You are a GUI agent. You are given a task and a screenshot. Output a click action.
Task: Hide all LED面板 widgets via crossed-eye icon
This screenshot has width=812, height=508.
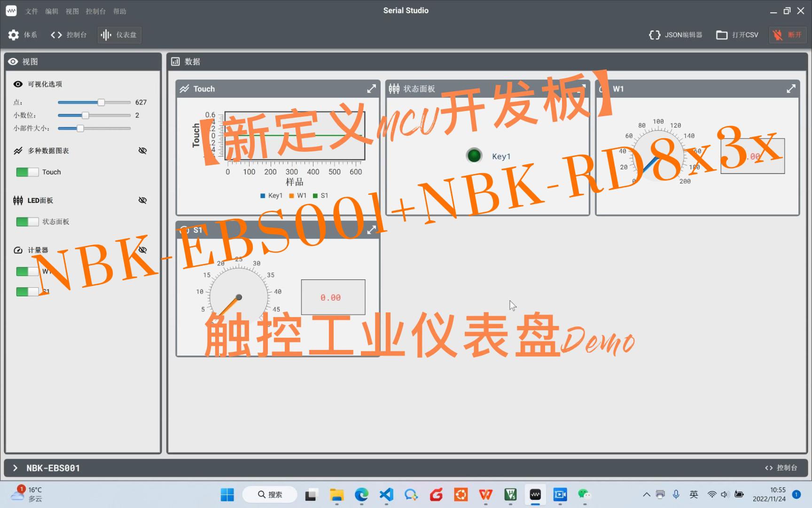(143, 200)
